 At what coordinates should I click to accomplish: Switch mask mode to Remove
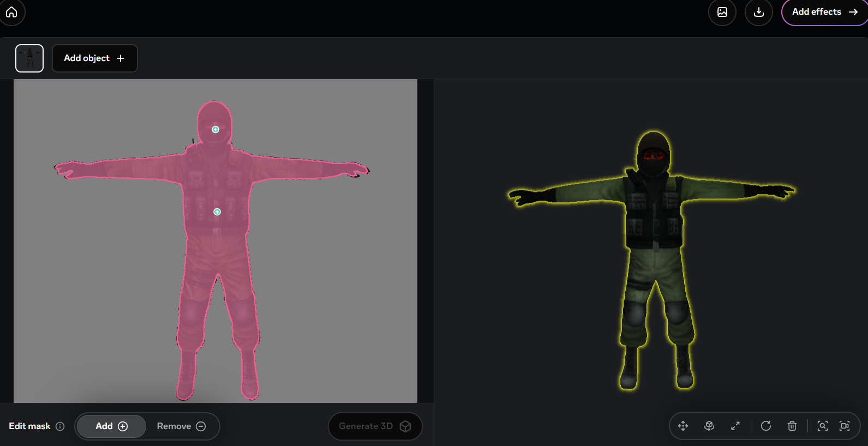(182, 426)
